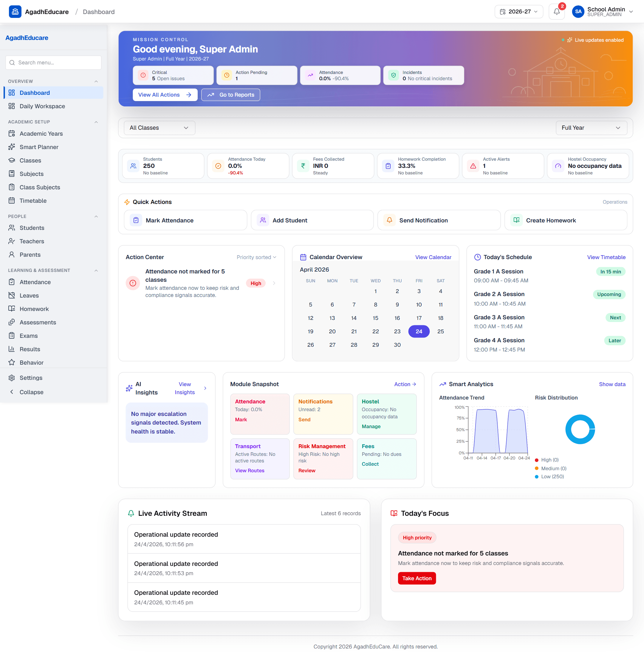Open Teachers in sidebar
This screenshot has width=644, height=661.
pyautogui.click(x=53, y=241)
